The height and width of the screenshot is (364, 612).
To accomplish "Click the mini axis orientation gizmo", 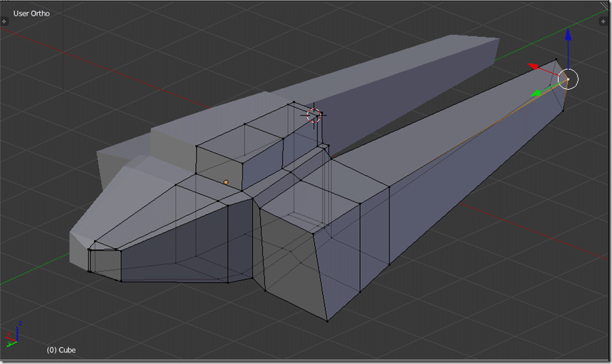I will 13,335.
